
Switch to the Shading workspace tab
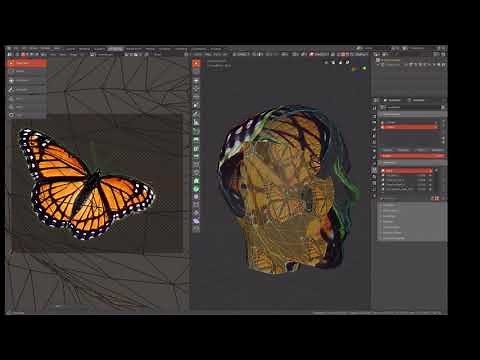[x=150, y=49]
